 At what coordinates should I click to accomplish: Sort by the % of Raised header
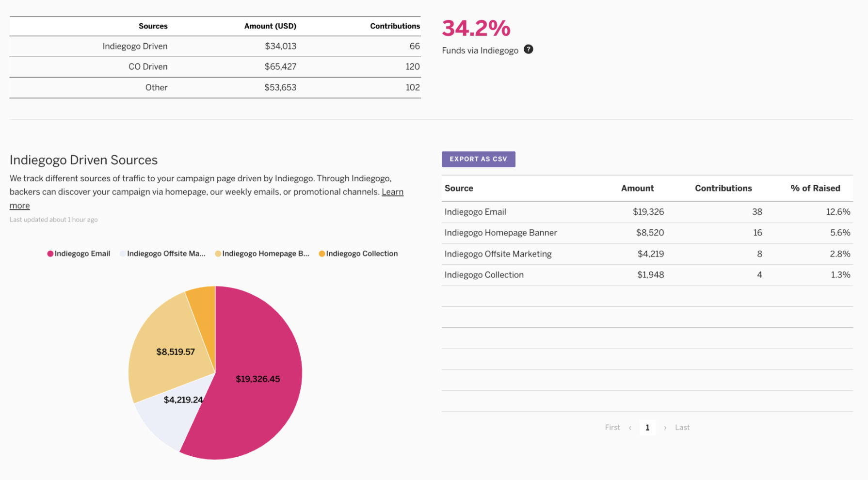pos(815,188)
